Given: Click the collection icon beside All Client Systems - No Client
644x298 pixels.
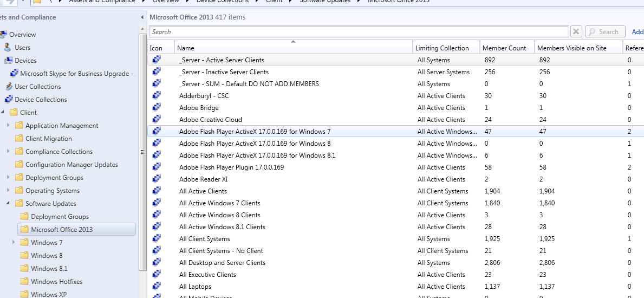Looking at the screenshot, I should click(157, 250).
